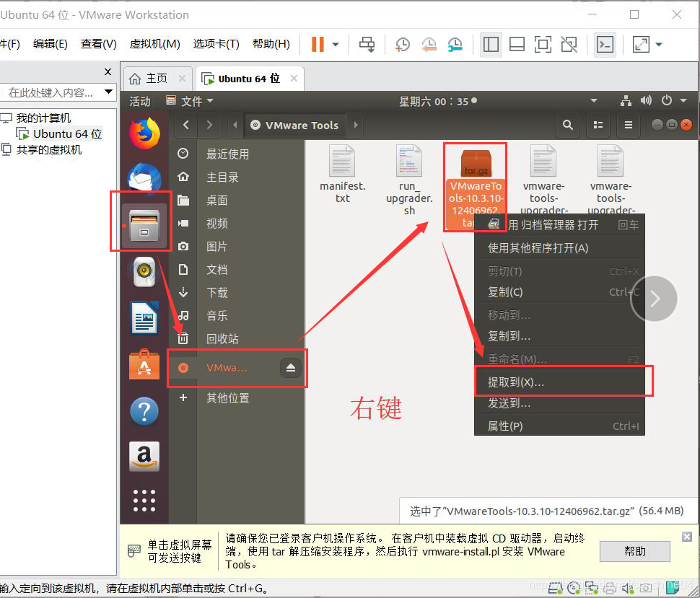Select 回收站 in the sidebar
This screenshot has width=700, height=598.
237,339
